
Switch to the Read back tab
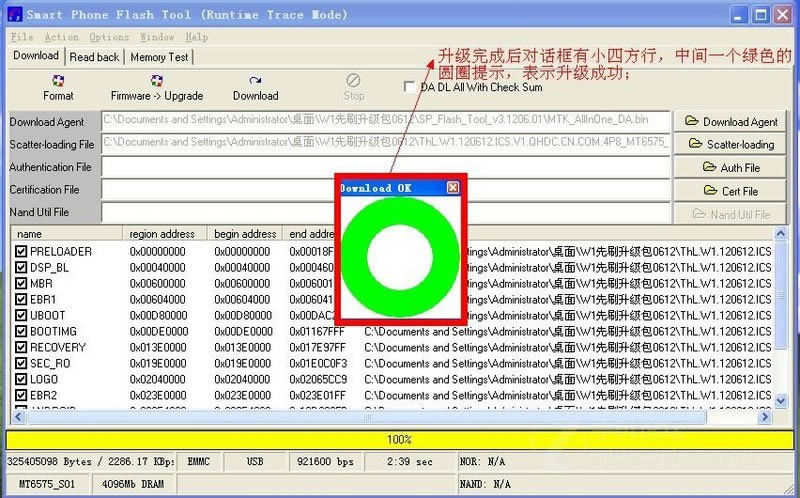tap(94, 57)
